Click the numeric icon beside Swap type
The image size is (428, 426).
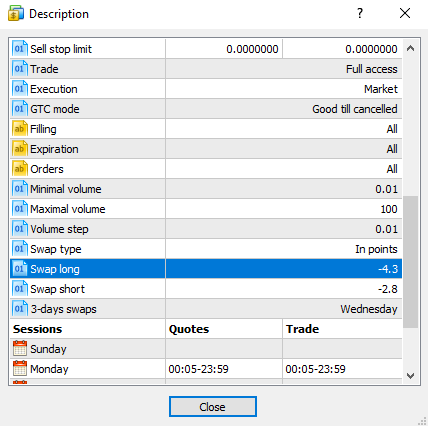pyautogui.click(x=20, y=249)
